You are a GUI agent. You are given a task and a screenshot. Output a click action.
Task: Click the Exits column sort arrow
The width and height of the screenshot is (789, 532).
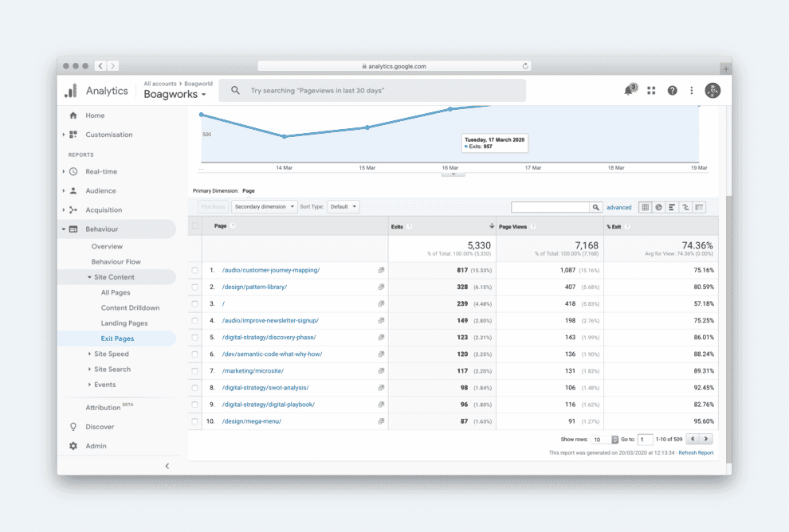tap(492, 225)
